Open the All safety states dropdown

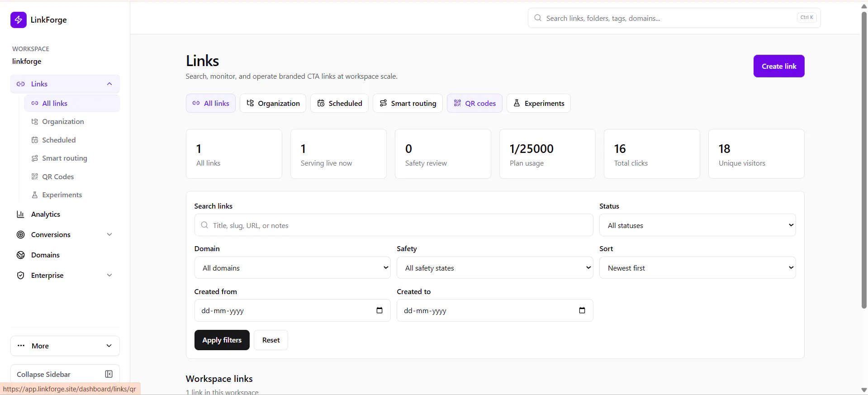(495, 268)
